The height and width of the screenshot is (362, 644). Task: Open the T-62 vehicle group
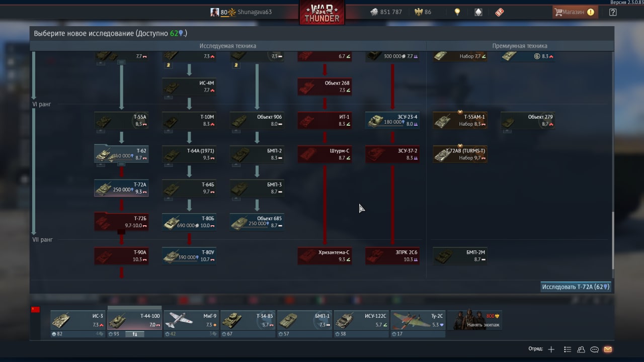pos(121,154)
